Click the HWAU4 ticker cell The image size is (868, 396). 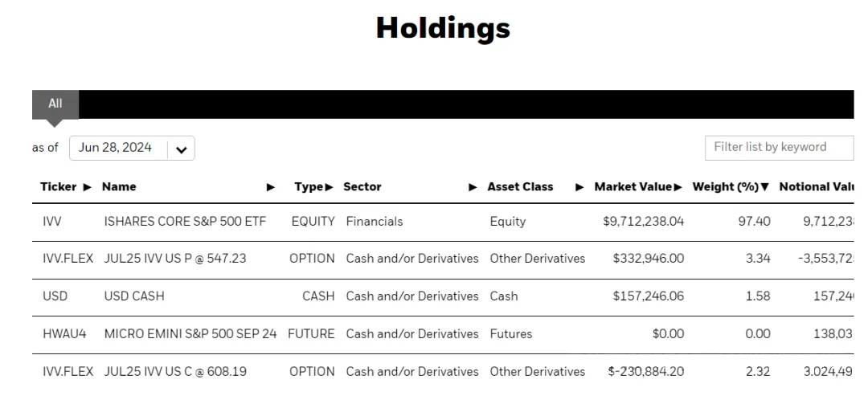(x=64, y=334)
